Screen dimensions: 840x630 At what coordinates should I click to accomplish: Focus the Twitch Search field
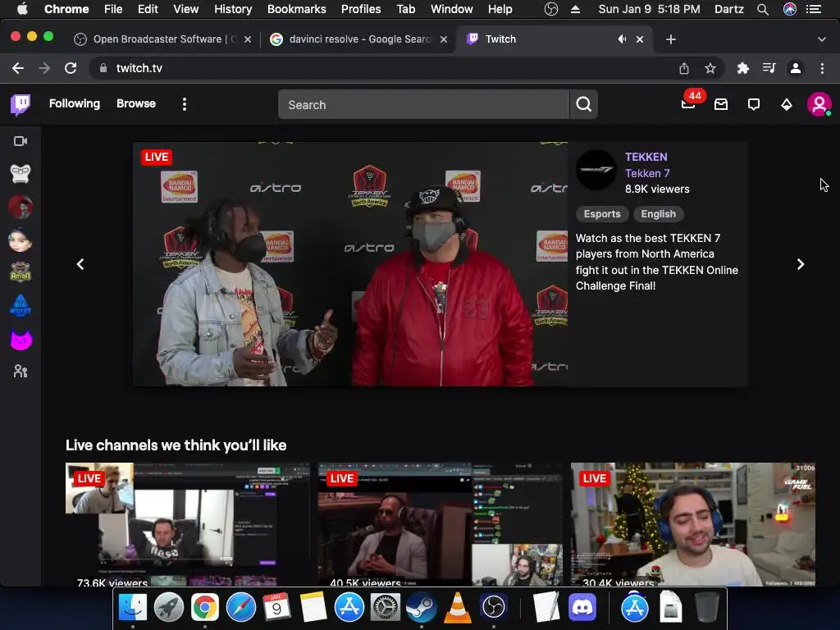[x=424, y=104]
